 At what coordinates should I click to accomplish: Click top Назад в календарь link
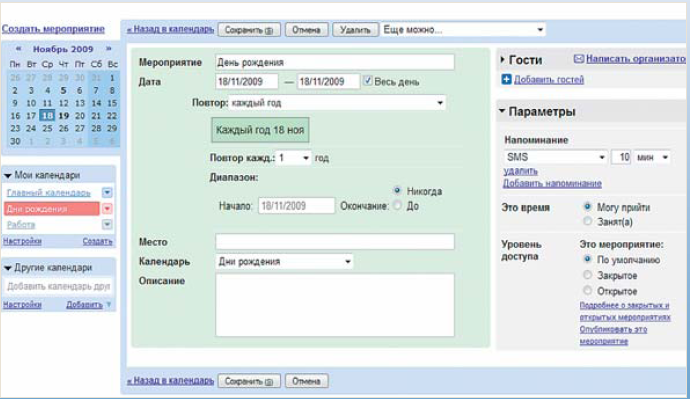[x=170, y=30]
